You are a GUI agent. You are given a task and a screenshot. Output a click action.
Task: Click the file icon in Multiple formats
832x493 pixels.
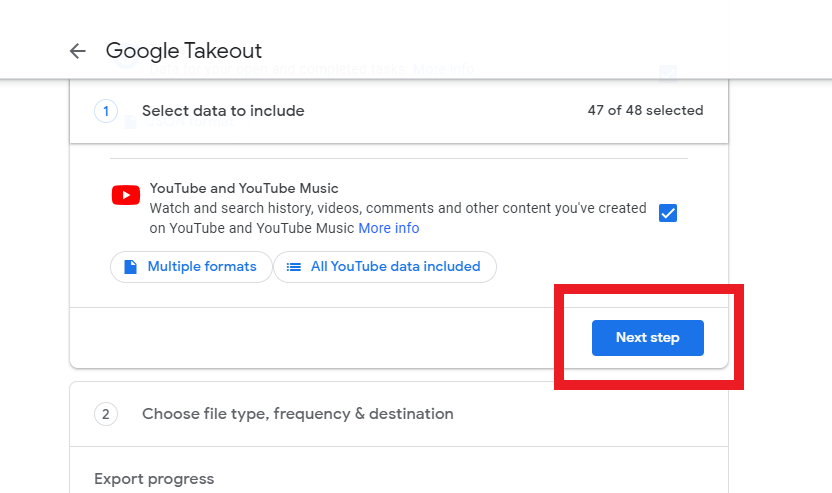(131, 266)
